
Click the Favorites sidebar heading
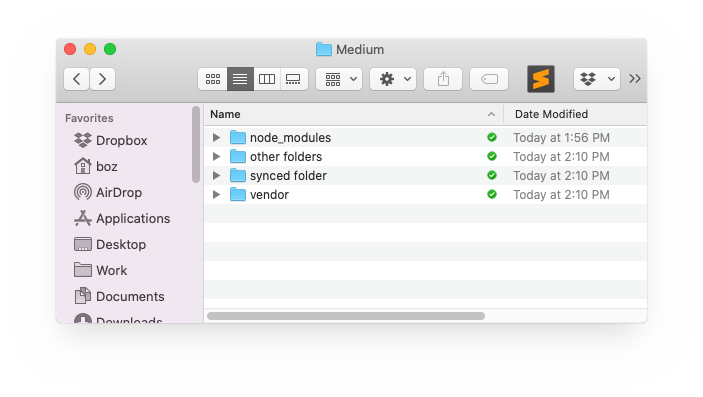tap(89, 118)
